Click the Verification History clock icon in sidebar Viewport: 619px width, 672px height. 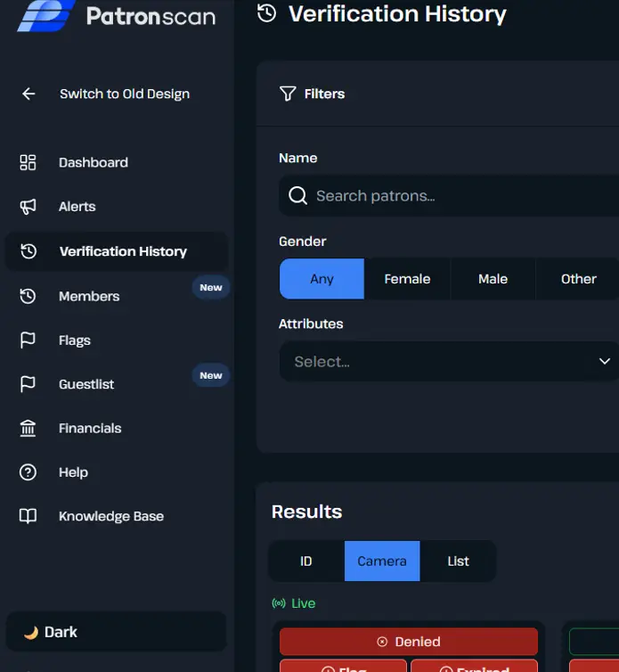tap(29, 251)
